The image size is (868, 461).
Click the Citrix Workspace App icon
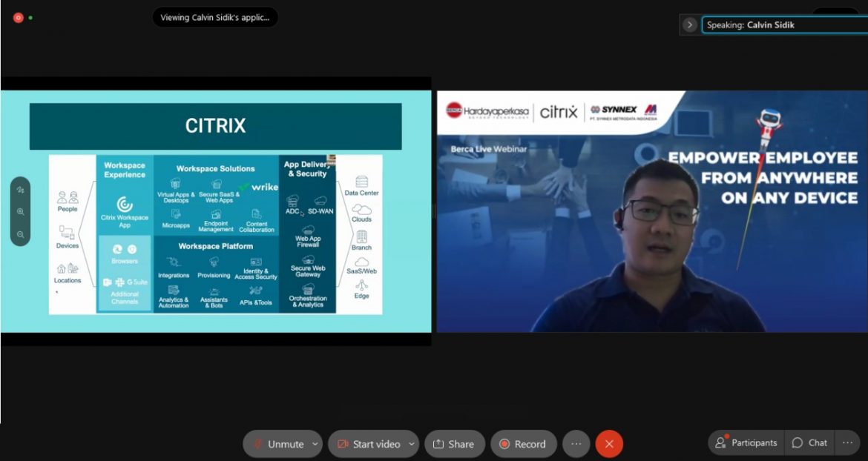125,205
